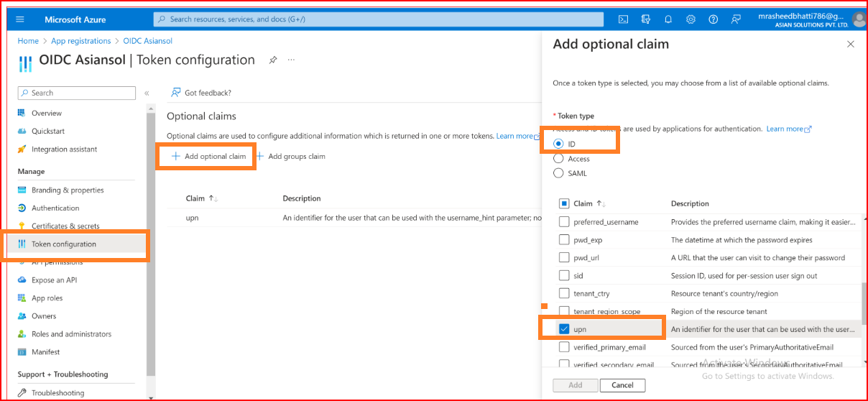
Task: Open the account avatar menu
Action: pos(858,19)
